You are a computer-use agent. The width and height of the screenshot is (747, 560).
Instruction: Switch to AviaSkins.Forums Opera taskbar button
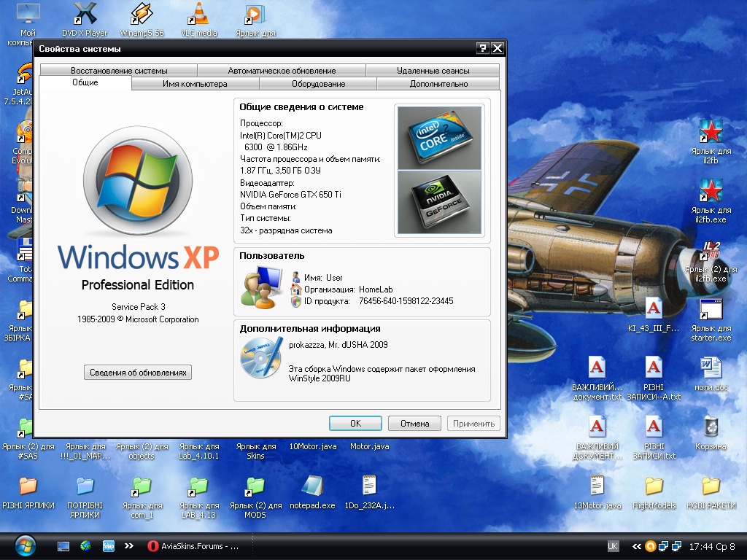(x=193, y=546)
